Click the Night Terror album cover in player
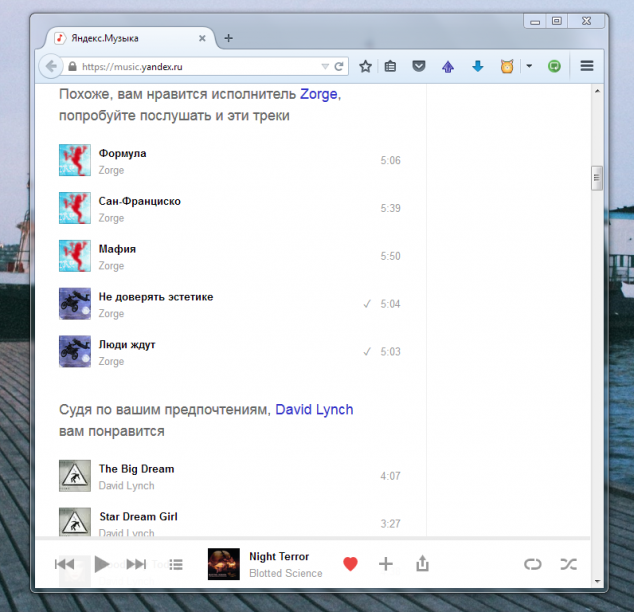The height and width of the screenshot is (612, 634). tap(224, 564)
